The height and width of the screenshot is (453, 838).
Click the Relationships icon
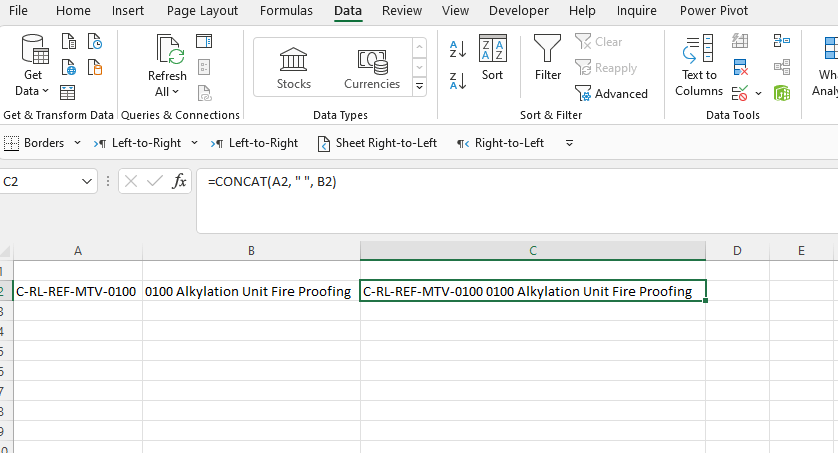point(782,67)
